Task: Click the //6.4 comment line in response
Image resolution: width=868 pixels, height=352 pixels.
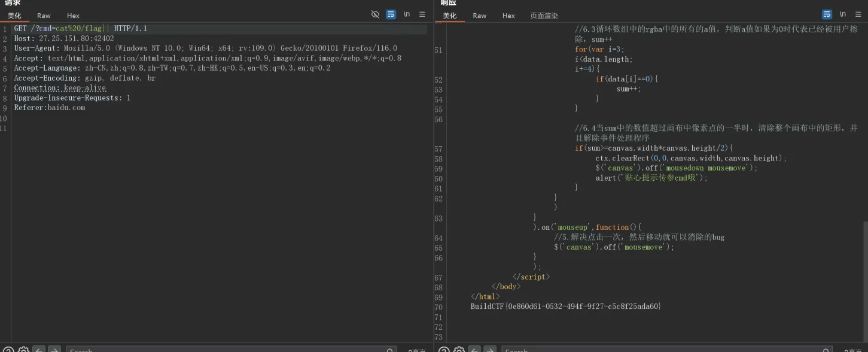Action: 717,133
